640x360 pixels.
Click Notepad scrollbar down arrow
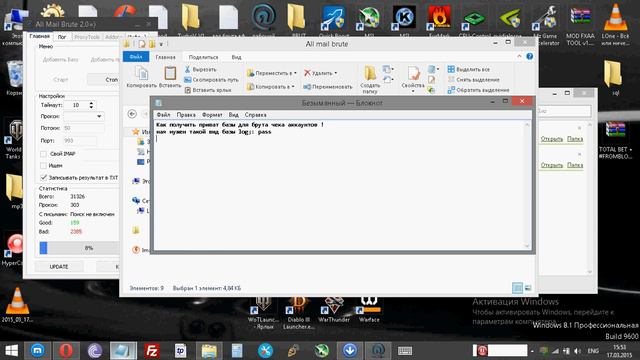coord(527,246)
